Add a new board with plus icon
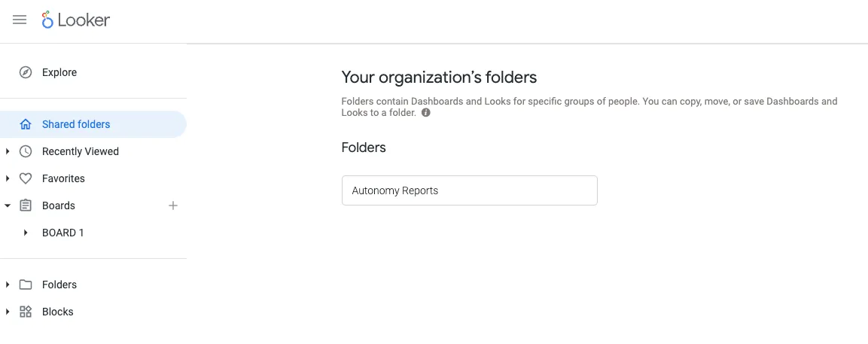The height and width of the screenshot is (344, 868). click(x=172, y=205)
